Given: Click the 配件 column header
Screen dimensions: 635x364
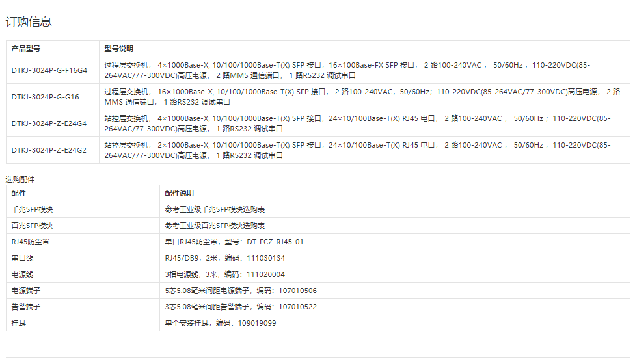Looking at the screenshot, I should (18, 193).
